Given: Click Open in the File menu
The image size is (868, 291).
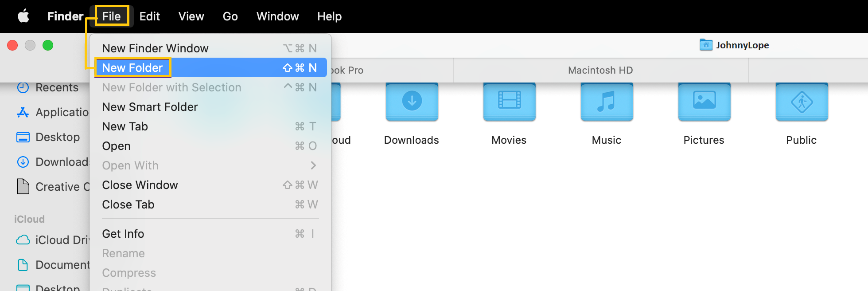Looking at the screenshot, I should pyautogui.click(x=210, y=146).
